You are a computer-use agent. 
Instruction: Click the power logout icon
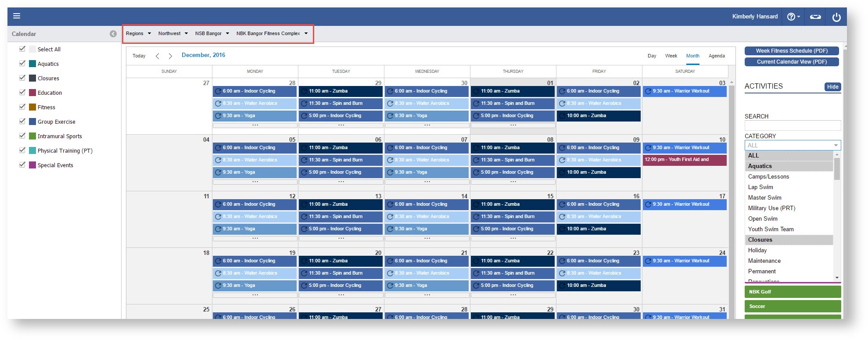click(836, 17)
